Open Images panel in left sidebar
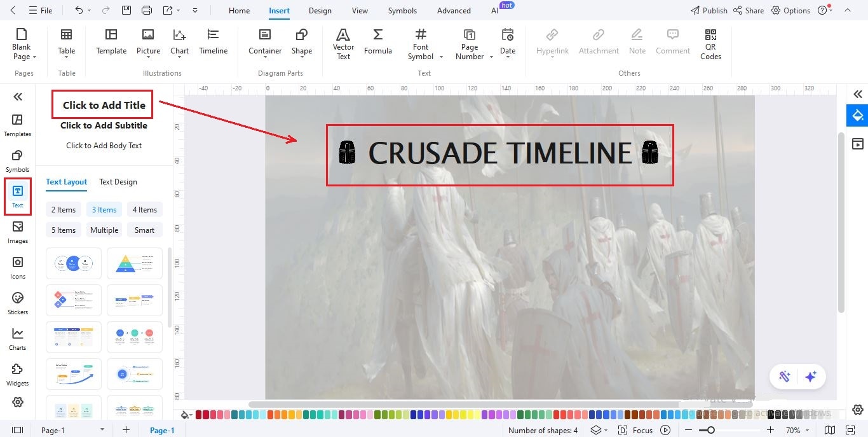The height and width of the screenshot is (437, 868). pos(17,232)
